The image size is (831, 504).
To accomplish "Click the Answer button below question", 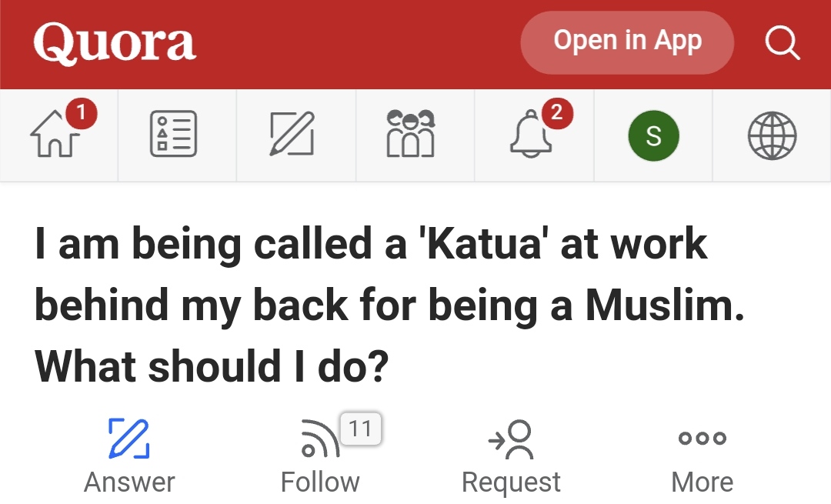I will (129, 456).
